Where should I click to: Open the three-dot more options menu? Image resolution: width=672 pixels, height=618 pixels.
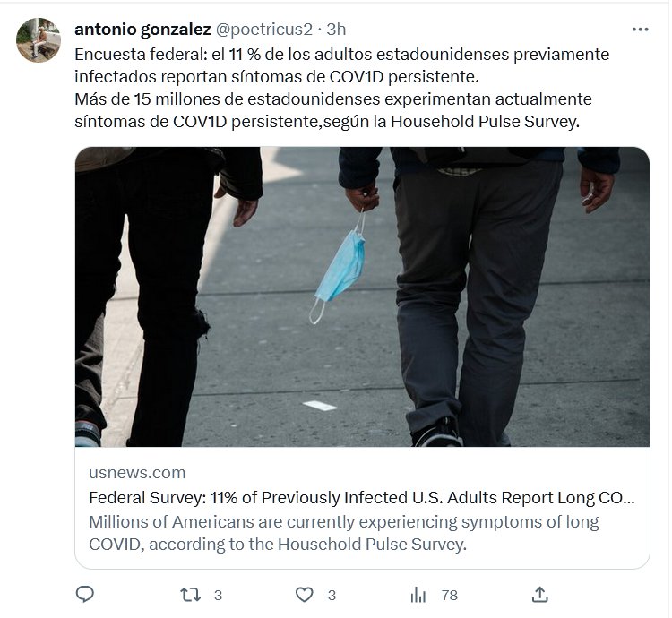point(640,30)
